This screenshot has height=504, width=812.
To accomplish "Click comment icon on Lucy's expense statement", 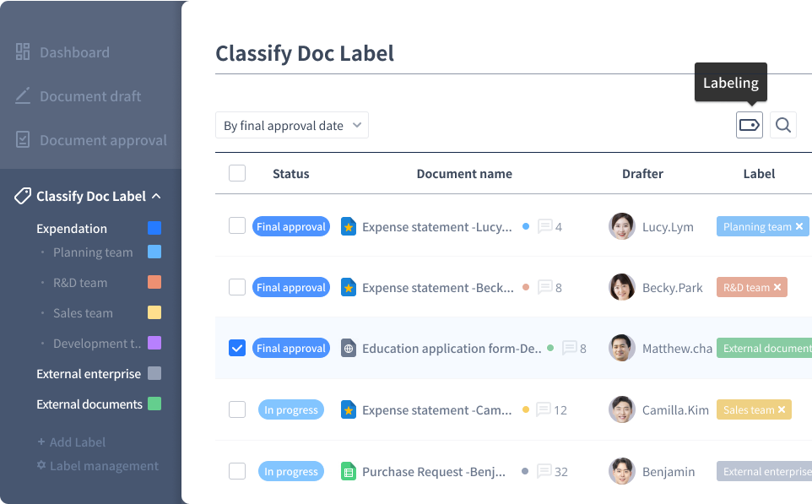I will click(544, 226).
